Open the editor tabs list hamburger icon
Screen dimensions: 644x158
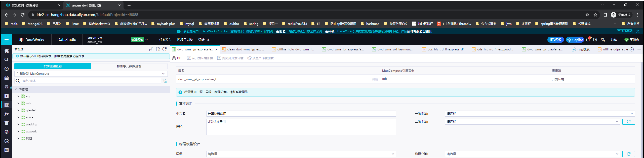[x=639, y=49]
